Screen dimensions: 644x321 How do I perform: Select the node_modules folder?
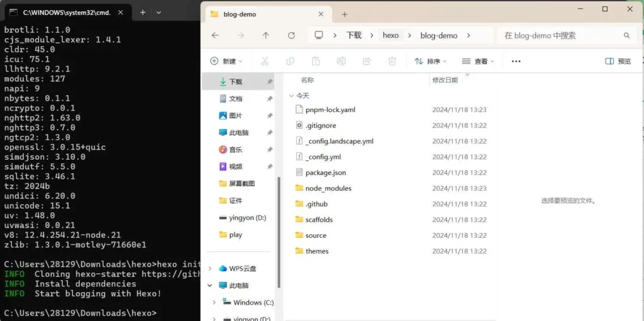click(328, 188)
